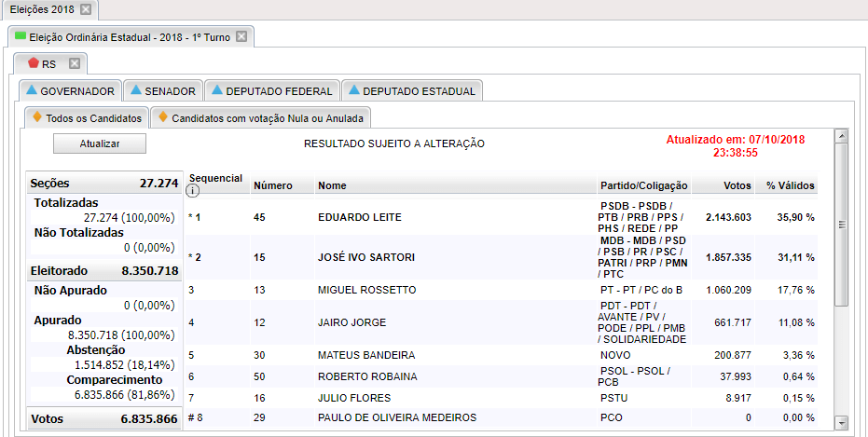Click the blue triangle icon on GOVERNADOR tab
Viewport: 868px width, 437px height.
coord(32,89)
